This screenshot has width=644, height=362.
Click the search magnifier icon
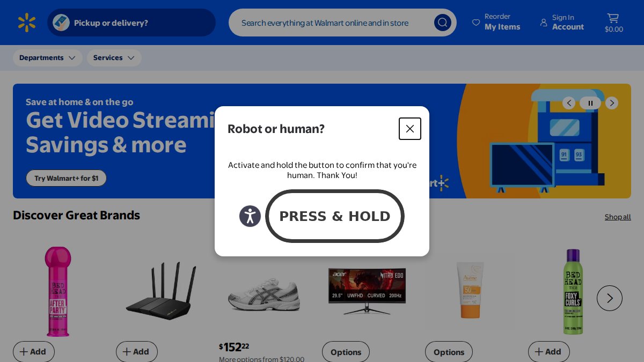(x=443, y=23)
